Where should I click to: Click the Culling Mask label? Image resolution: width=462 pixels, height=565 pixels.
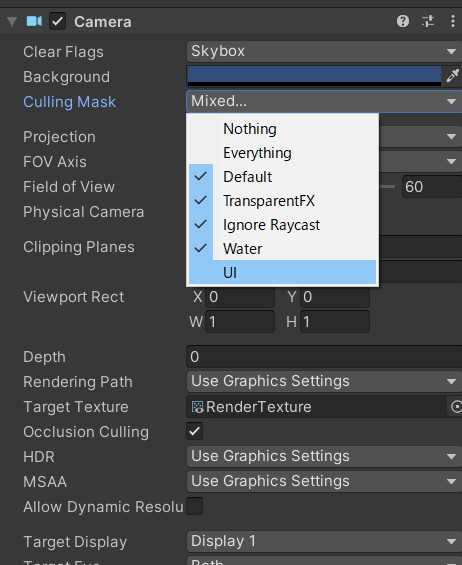[70, 102]
